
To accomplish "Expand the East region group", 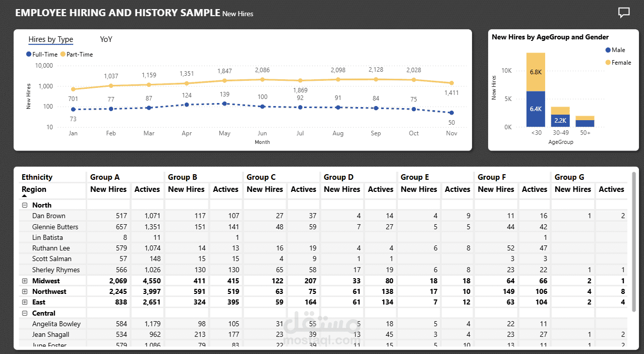I will (25, 302).
